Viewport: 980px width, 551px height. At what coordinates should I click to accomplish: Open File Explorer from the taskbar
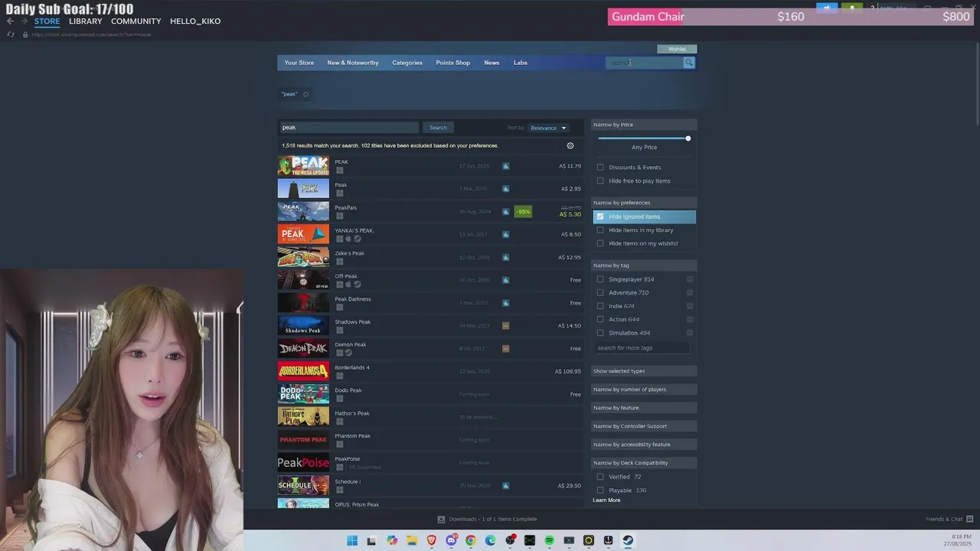411,540
